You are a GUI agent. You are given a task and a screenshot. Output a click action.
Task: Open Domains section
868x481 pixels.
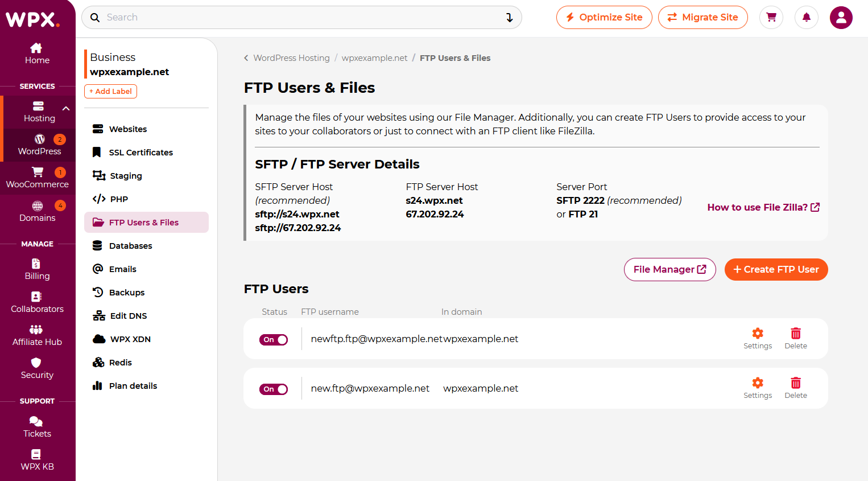pos(38,211)
